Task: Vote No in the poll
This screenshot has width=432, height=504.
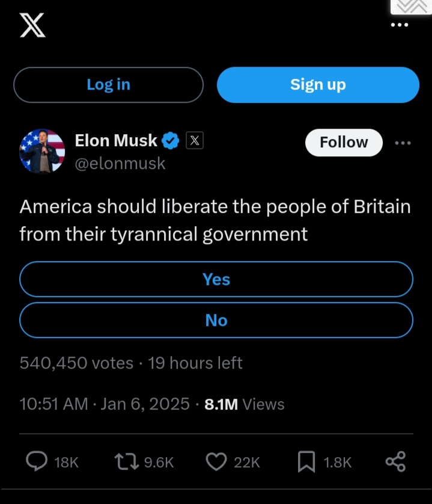Action: [216, 320]
